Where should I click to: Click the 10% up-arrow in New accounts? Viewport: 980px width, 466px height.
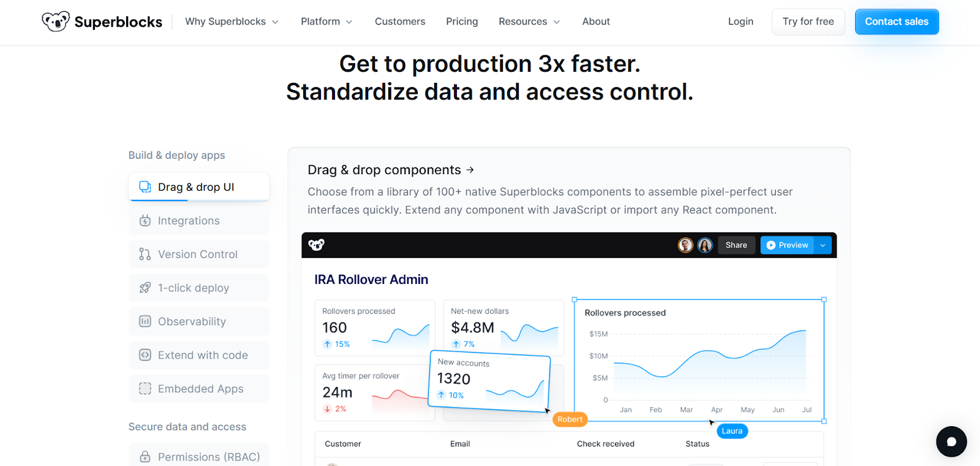[441, 395]
